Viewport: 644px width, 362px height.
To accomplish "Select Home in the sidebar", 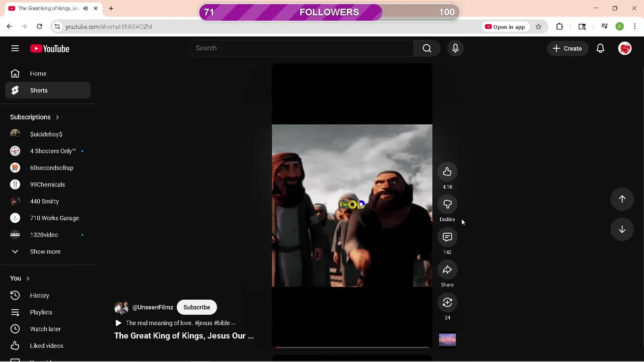I will coord(48,74).
